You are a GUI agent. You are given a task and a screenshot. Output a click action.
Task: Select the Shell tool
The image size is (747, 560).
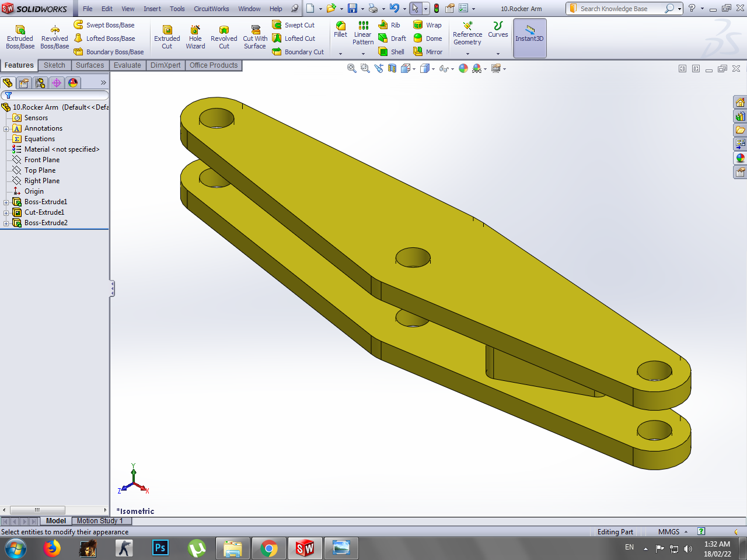(391, 52)
